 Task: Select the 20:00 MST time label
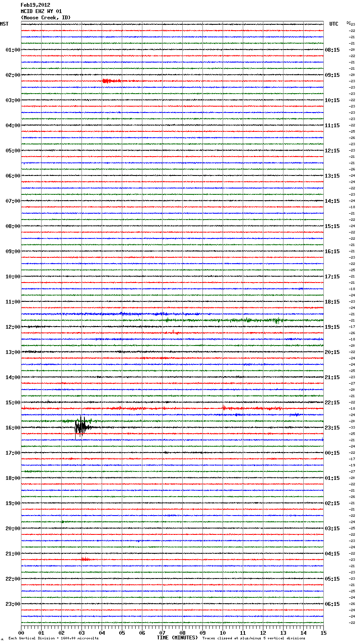[x=13, y=529]
